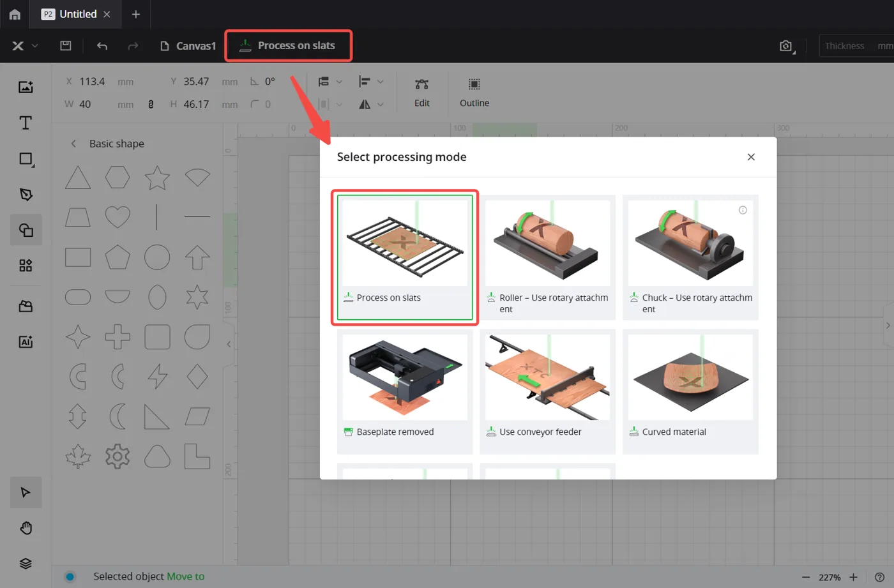Image resolution: width=894 pixels, height=588 pixels.
Task: Click the Process on slats button
Action: [x=288, y=45]
